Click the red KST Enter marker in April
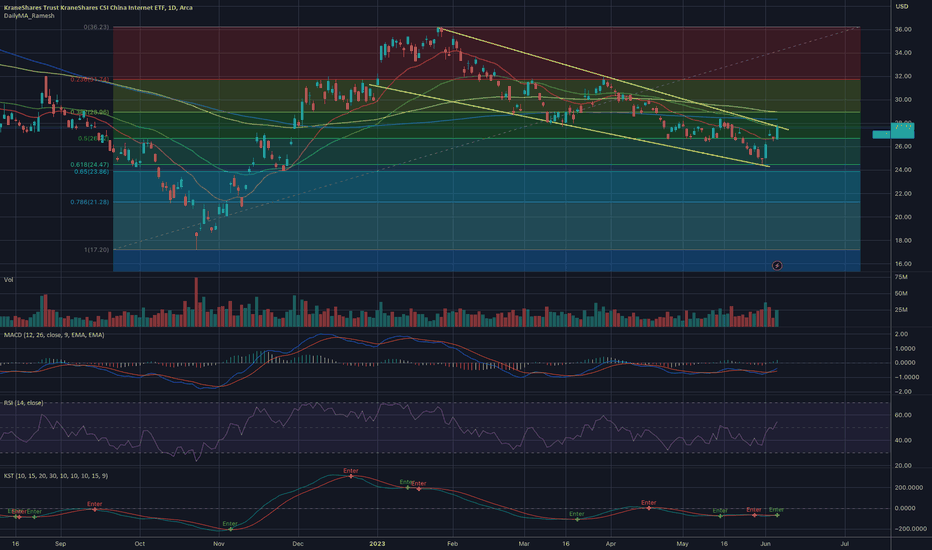Viewport: 932px width, 550px height. pos(648,503)
